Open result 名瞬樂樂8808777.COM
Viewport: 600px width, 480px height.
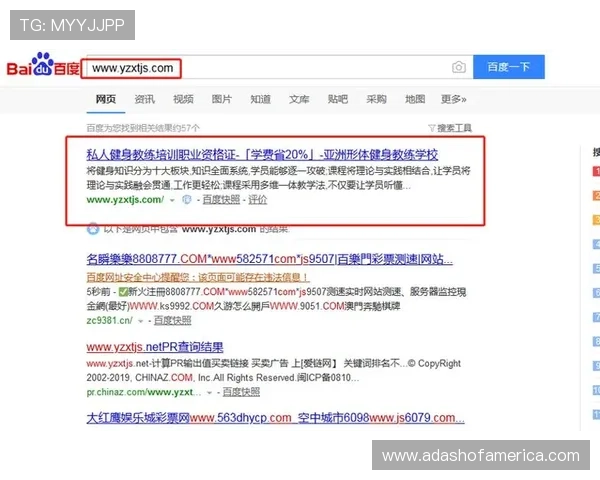point(269,260)
